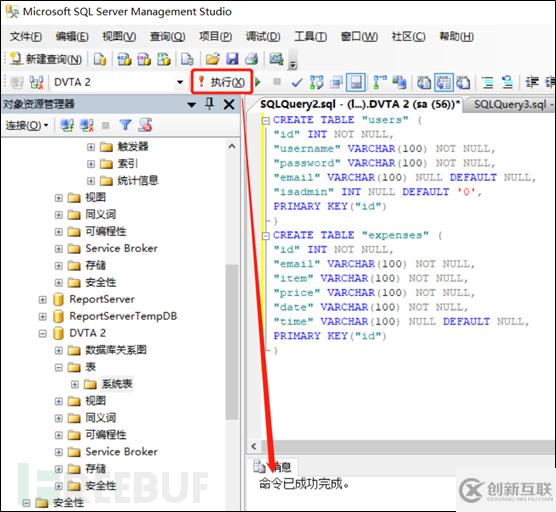Screen dimensions: 556x512
Task: Expand the ReportServer database node
Action: click(43, 300)
